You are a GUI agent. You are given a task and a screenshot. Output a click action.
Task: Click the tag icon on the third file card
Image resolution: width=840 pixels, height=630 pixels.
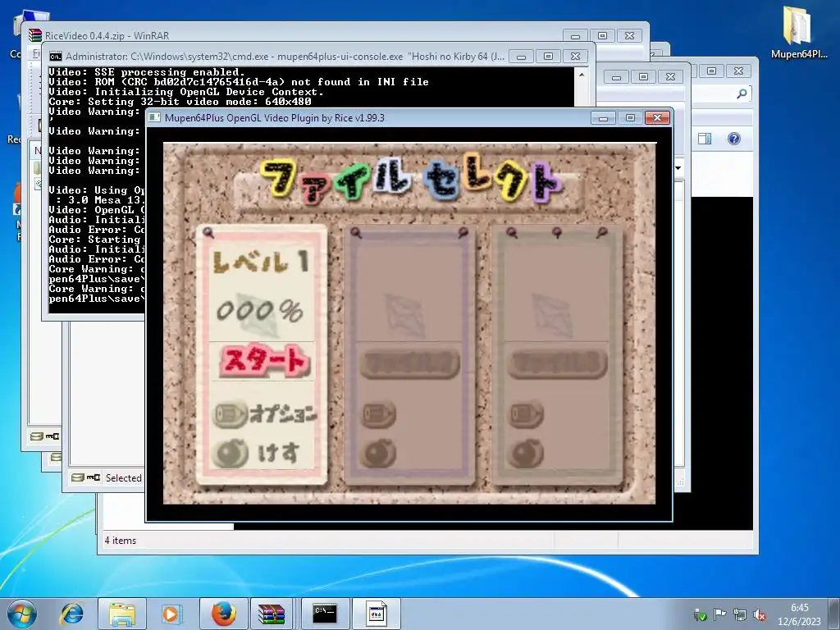coord(526,414)
